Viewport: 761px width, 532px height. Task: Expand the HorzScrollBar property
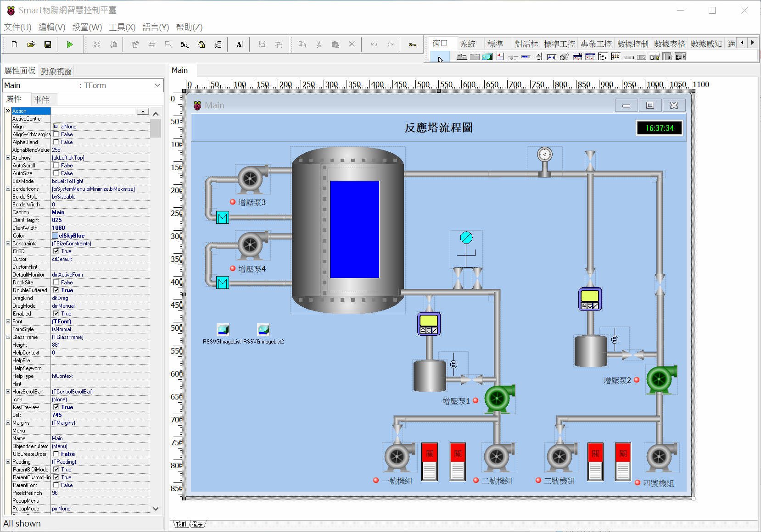[x=8, y=392]
